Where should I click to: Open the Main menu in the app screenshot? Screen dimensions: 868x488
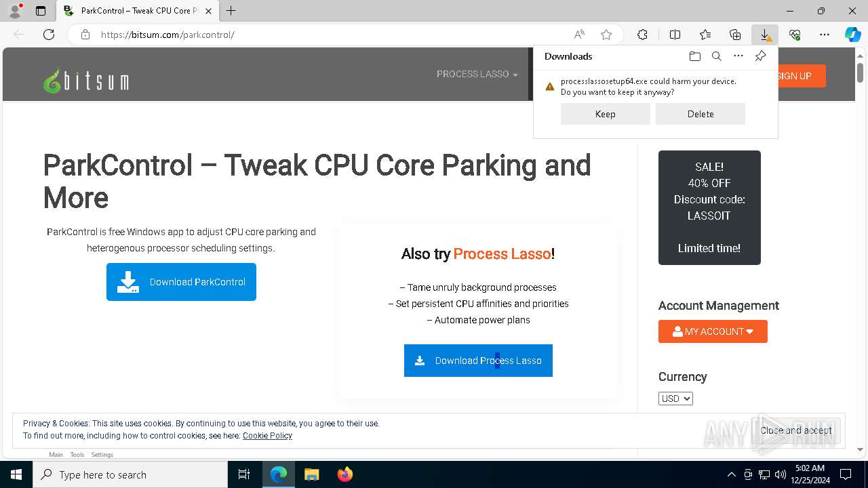pyautogui.click(x=56, y=455)
